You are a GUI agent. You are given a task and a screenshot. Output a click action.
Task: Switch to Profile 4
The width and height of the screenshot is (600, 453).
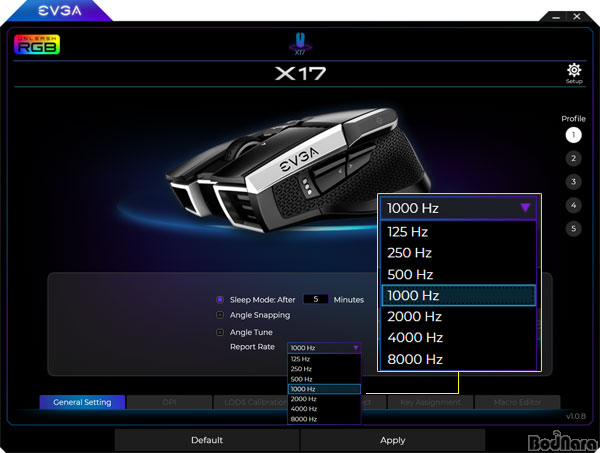tap(573, 205)
